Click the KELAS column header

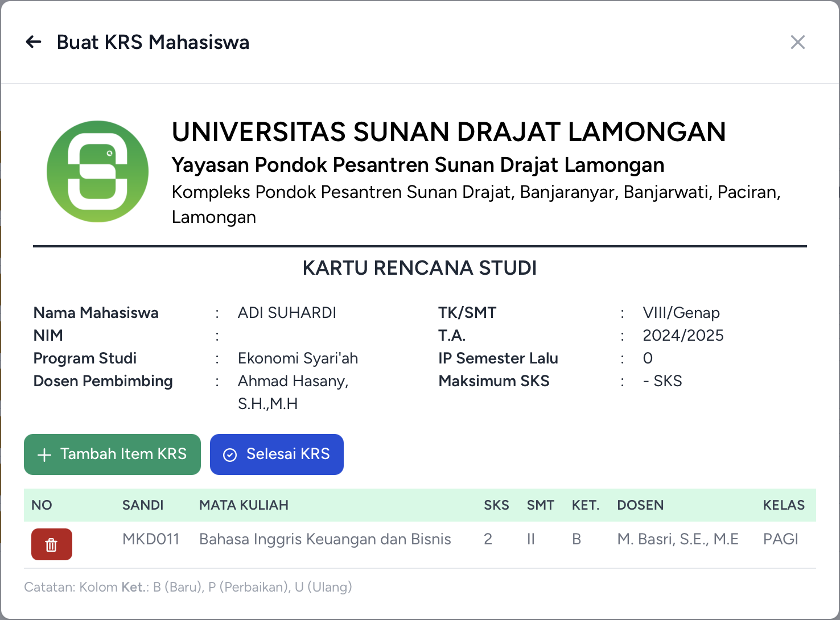(784, 505)
